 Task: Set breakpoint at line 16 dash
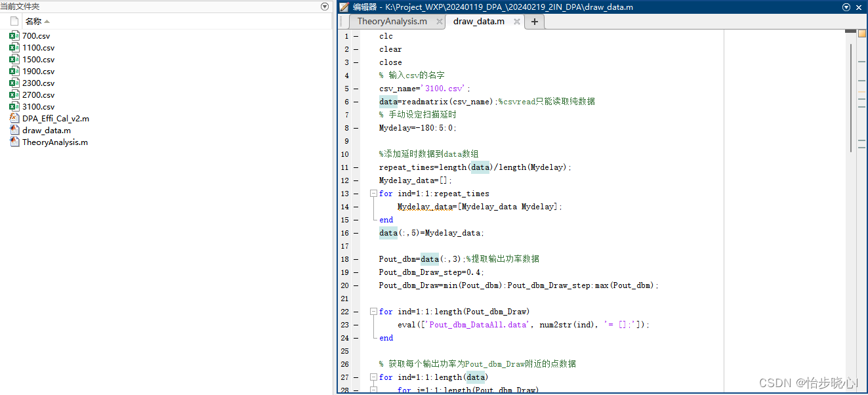click(356, 233)
